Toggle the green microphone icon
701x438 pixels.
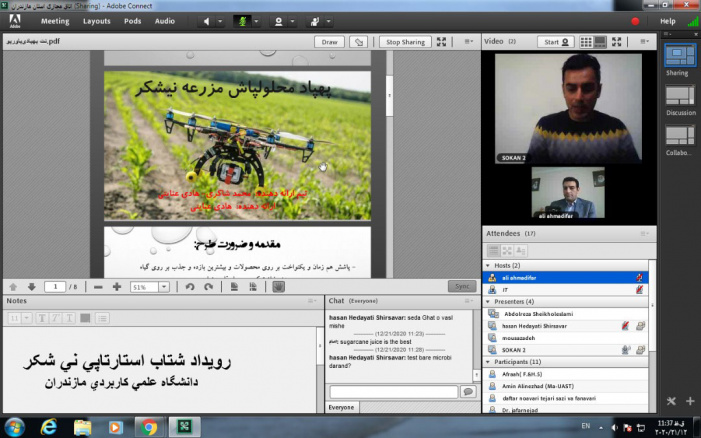coord(241,20)
